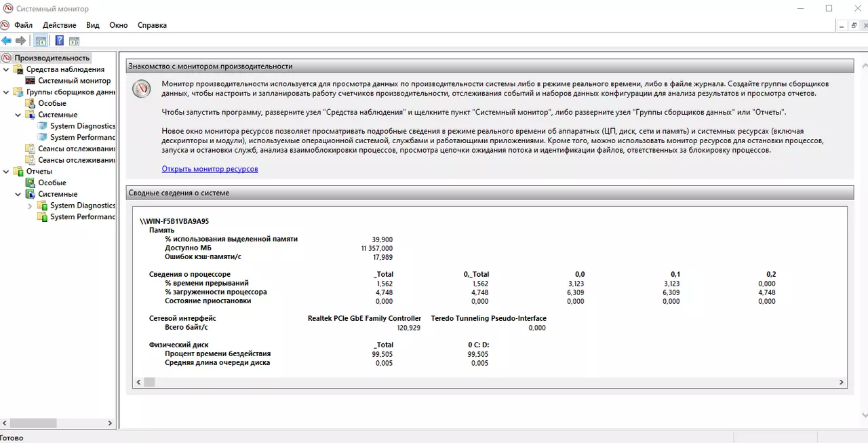Collapse the Средства наблюдения node
Viewport: 868px width, 443px height.
pyautogui.click(x=7, y=69)
